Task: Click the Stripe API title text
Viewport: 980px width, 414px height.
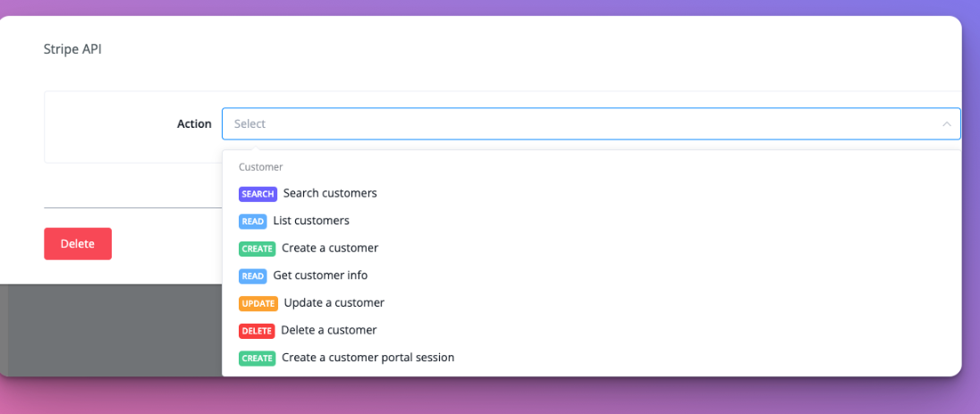Action: click(72, 49)
